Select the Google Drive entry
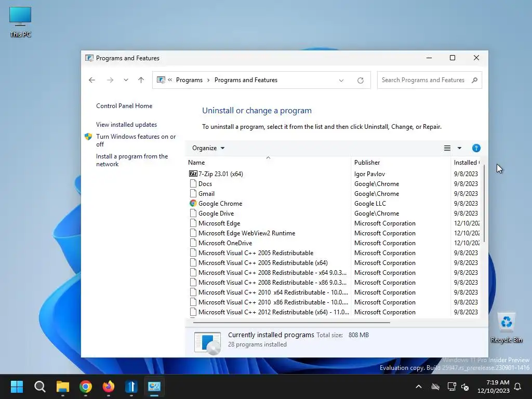Screen dimensions: 532x399 pyautogui.click(x=216, y=214)
